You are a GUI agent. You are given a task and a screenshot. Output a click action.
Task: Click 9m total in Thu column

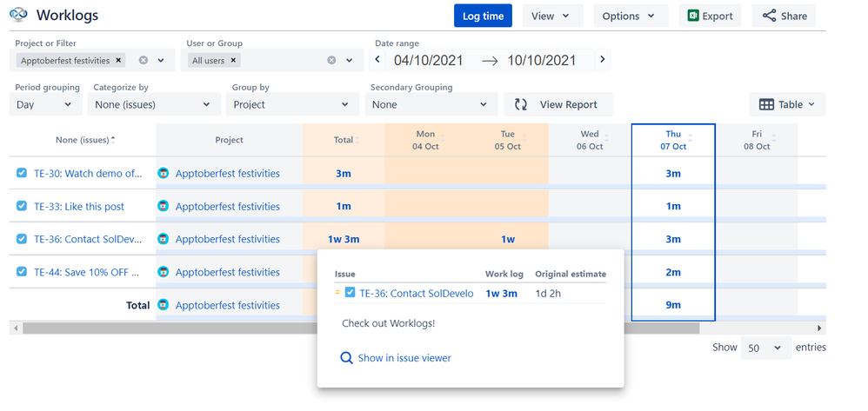(x=673, y=305)
